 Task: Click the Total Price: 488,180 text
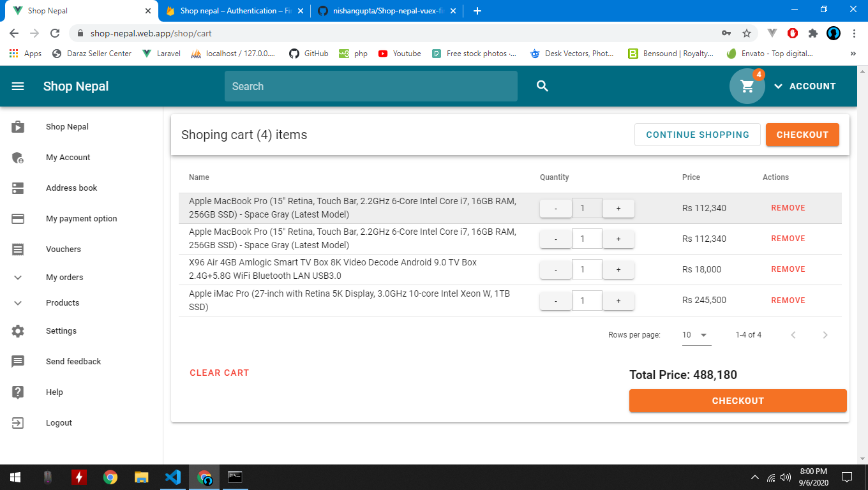683,375
